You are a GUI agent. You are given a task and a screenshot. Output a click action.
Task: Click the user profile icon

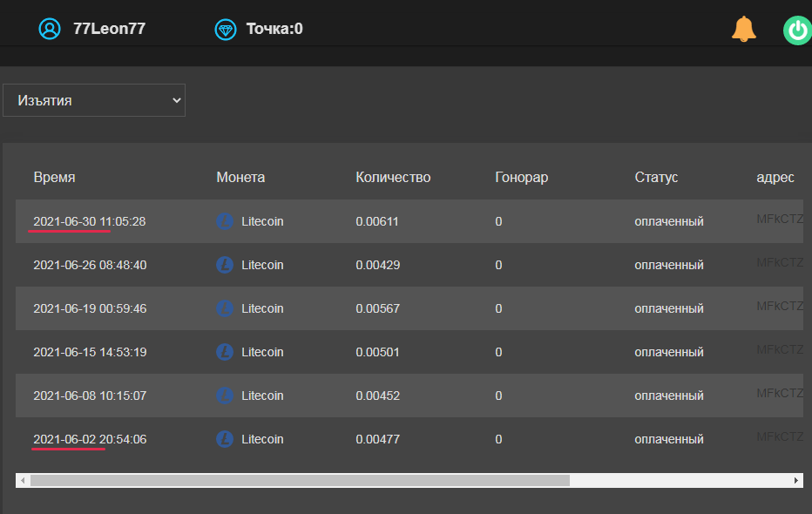tap(50, 29)
